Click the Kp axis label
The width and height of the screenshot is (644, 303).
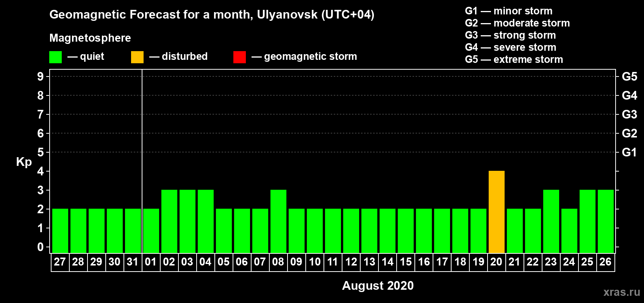(x=24, y=162)
